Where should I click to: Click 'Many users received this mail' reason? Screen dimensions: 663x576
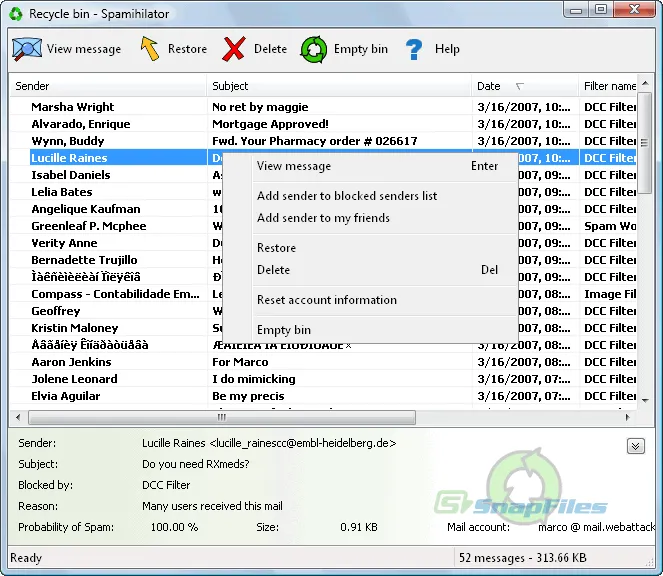212,506
